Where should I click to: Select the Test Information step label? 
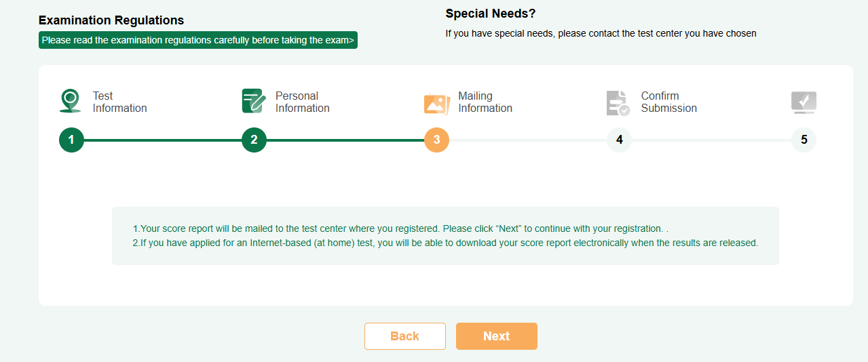pos(119,102)
